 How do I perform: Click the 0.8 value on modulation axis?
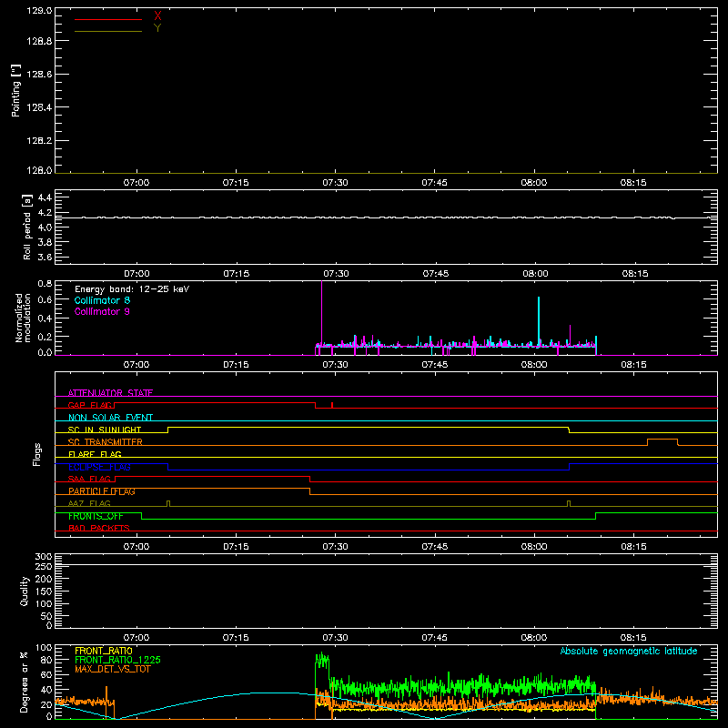point(45,284)
